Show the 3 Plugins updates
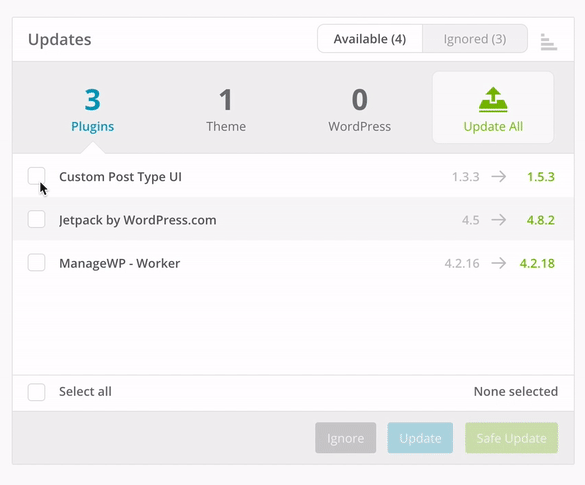 point(93,110)
